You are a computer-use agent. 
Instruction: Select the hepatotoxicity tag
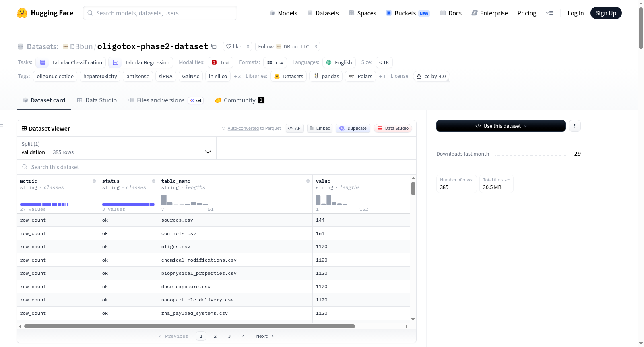point(100,76)
